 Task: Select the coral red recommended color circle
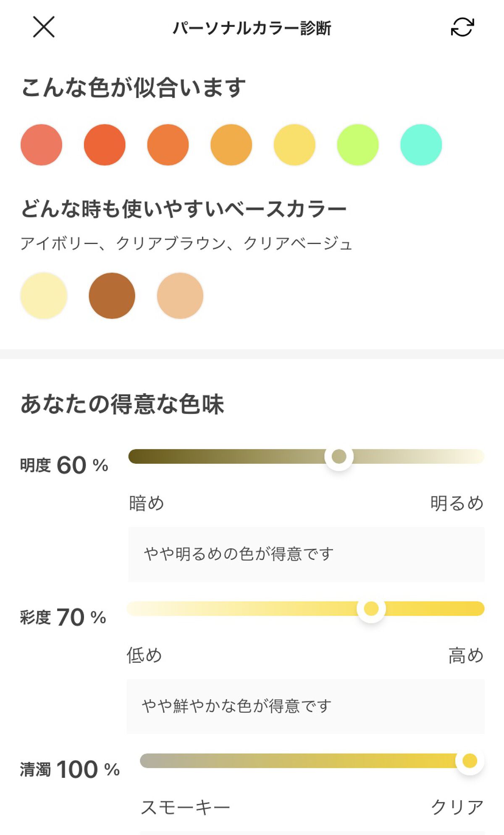pyautogui.click(x=41, y=144)
